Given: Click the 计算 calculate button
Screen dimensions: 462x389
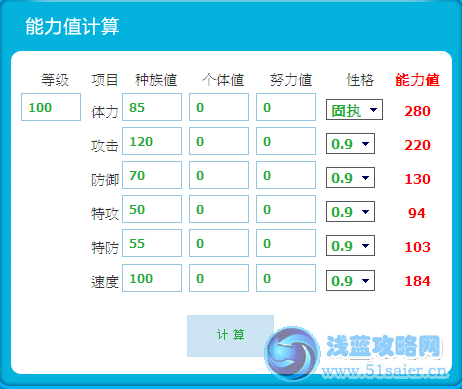Looking at the screenshot, I should coord(230,336).
